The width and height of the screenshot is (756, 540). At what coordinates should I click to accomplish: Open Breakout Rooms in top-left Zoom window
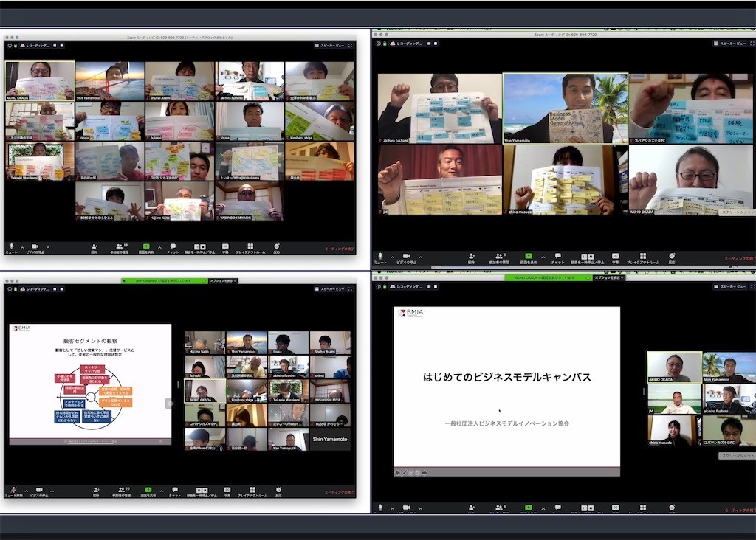250,248
